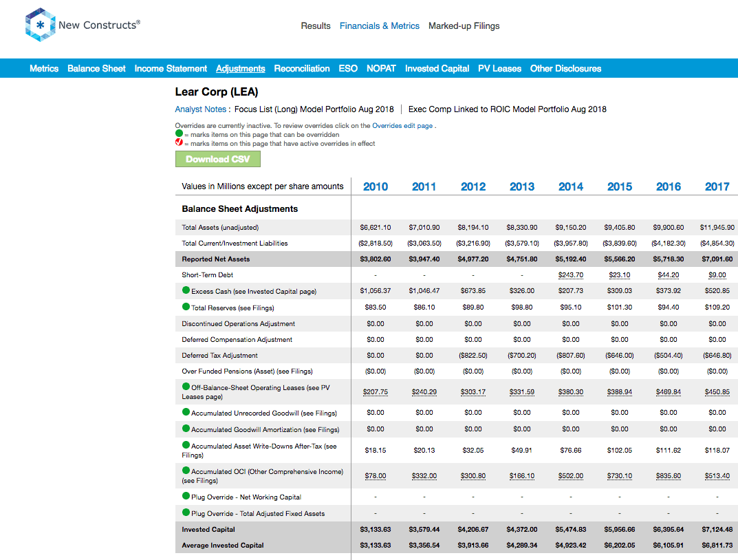Click 2011 operating leases value $240.29
The height and width of the screenshot is (560, 738).
coord(424,392)
